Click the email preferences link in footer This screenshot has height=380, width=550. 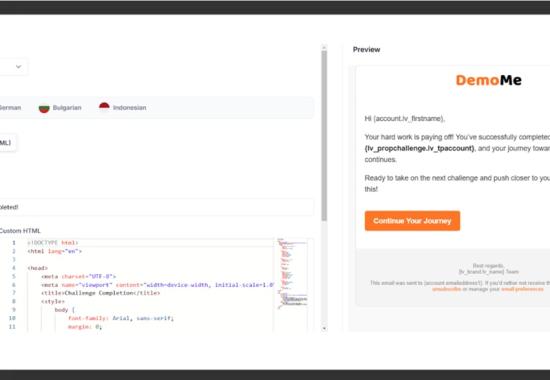click(x=522, y=289)
